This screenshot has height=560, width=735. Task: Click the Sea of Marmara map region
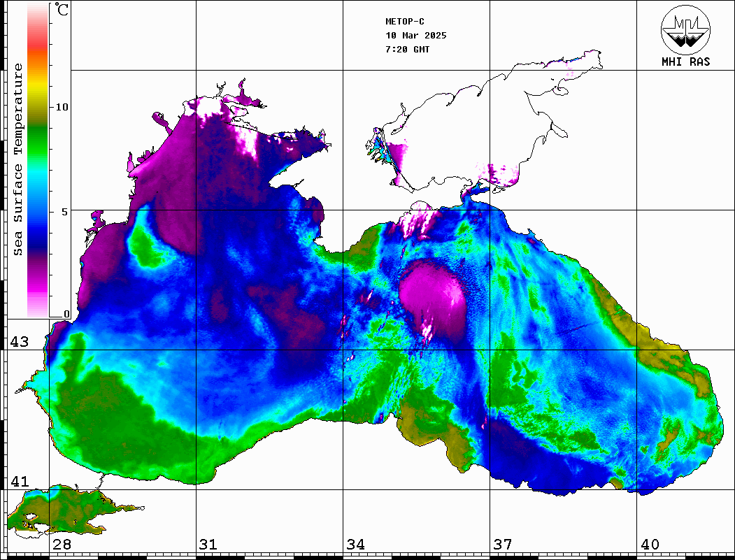click(66, 511)
